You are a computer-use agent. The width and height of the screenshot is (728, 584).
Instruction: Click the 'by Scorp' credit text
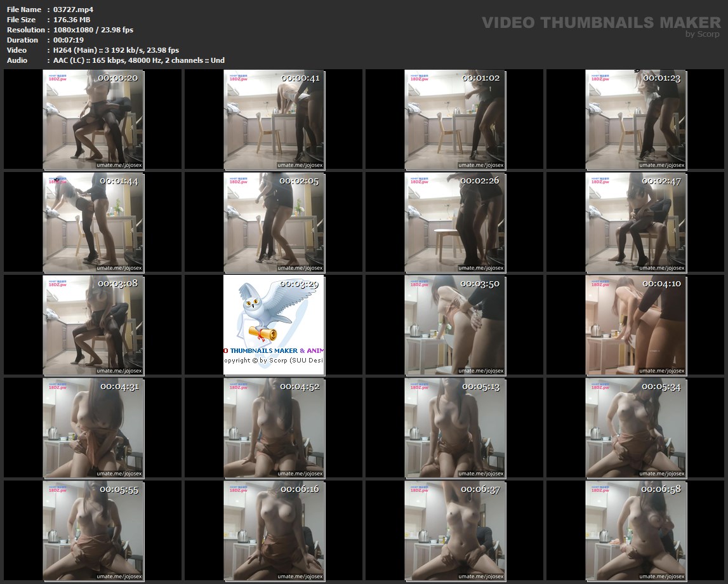tap(702, 34)
